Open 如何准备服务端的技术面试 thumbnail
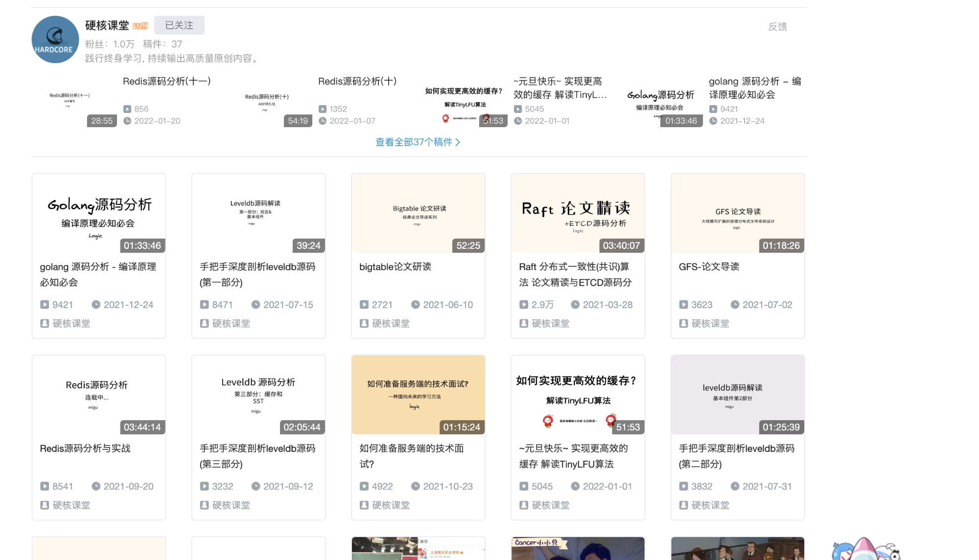 (x=418, y=395)
